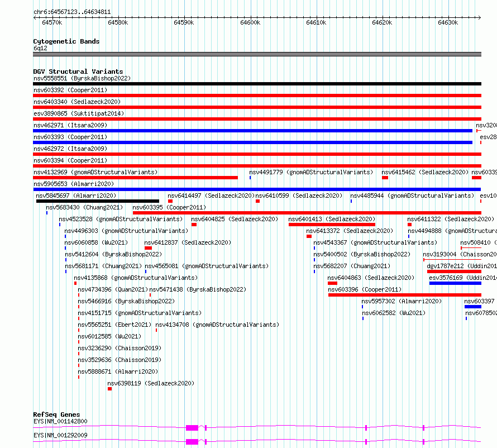Click the blue nsv462971 variant bar
Viewport: 497px width, 448px height.
252,131
